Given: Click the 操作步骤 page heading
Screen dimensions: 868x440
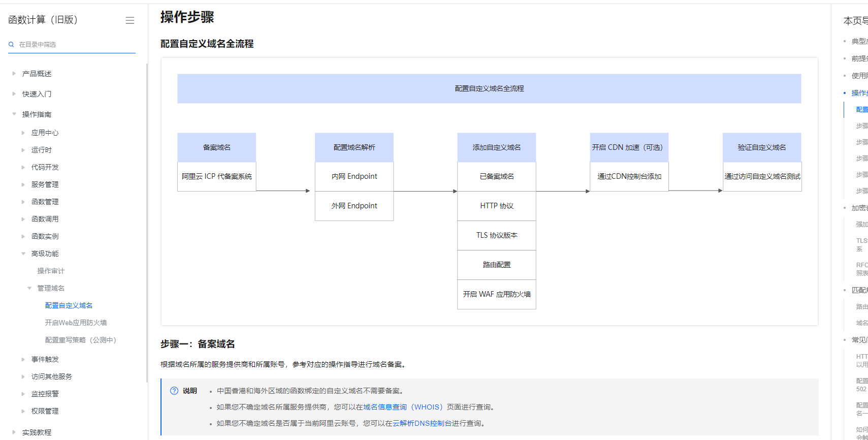Looking at the screenshot, I should pos(187,17).
